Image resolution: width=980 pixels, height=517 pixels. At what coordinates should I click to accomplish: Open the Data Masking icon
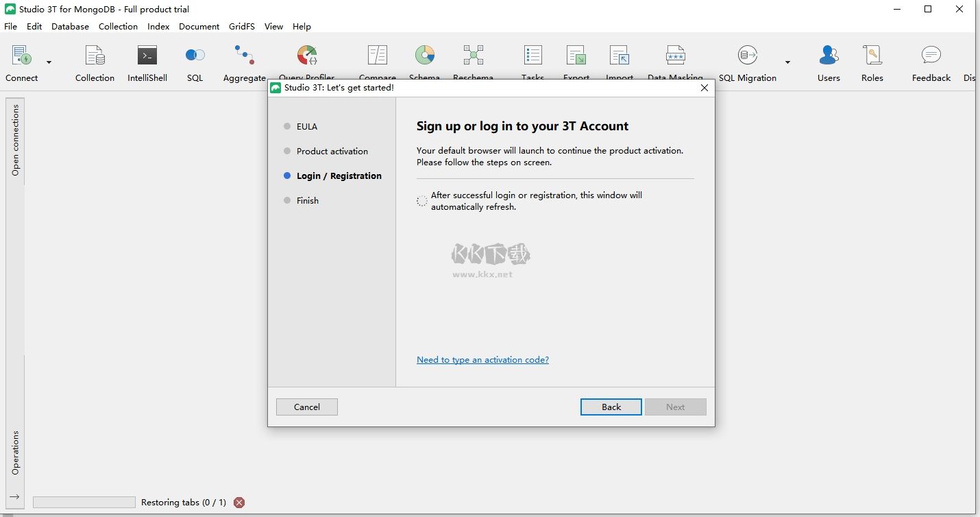click(x=676, y=55)
